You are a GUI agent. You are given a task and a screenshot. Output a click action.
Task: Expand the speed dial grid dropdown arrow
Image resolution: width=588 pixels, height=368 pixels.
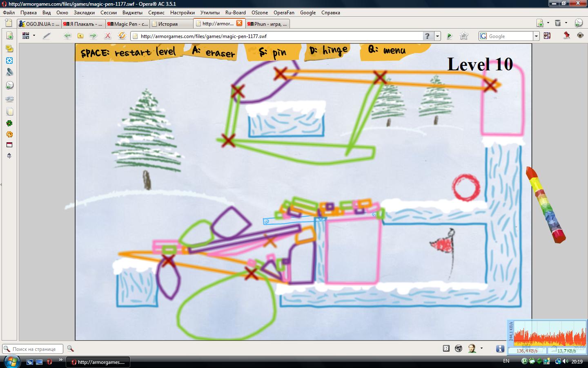34,36
